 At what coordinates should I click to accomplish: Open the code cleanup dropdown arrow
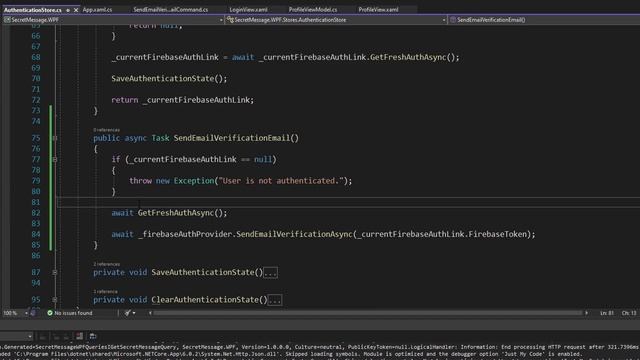134,313
